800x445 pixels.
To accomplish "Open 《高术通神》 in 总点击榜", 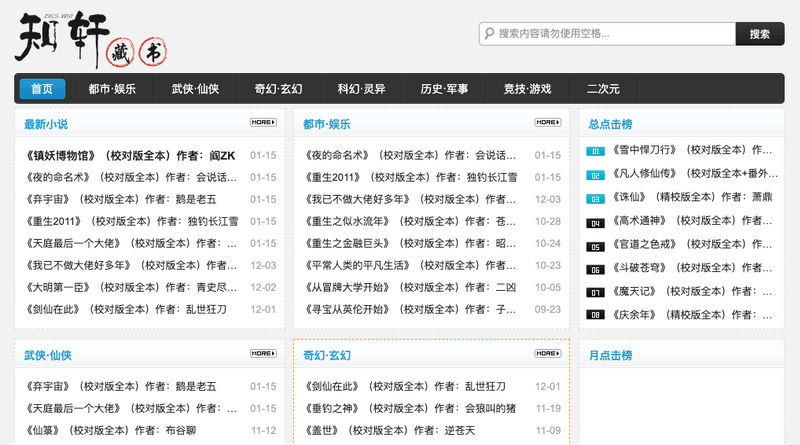I will pyautogui.click(x=692, y=220).
